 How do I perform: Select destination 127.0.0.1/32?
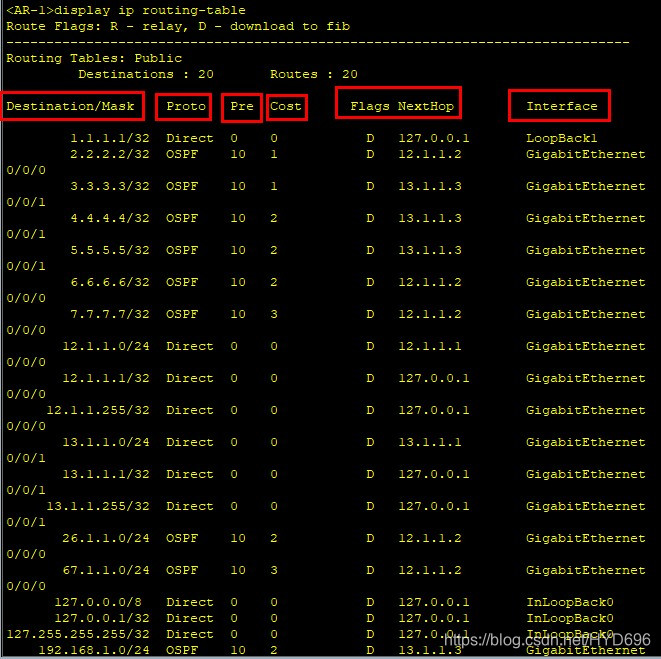pyautogui.click(x=102, y=618)
